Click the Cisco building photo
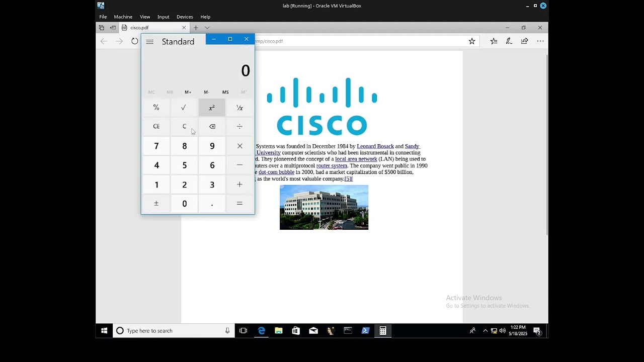 [324, 207]
